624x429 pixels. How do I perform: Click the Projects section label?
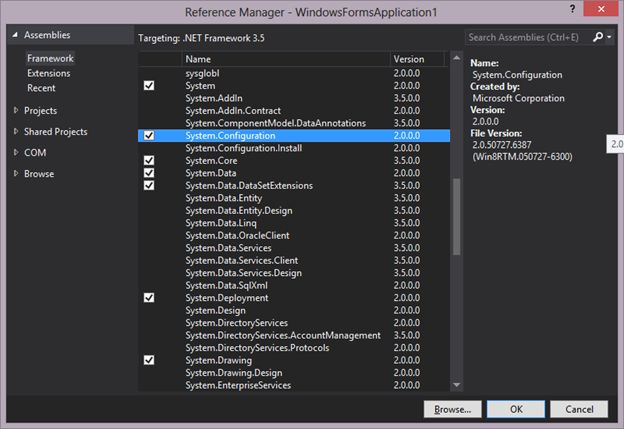click(40, 111)
